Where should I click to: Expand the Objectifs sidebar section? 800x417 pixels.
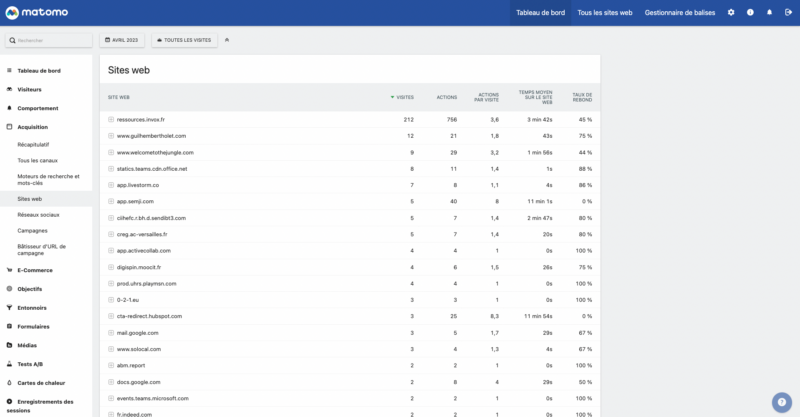tap(30, 289)
